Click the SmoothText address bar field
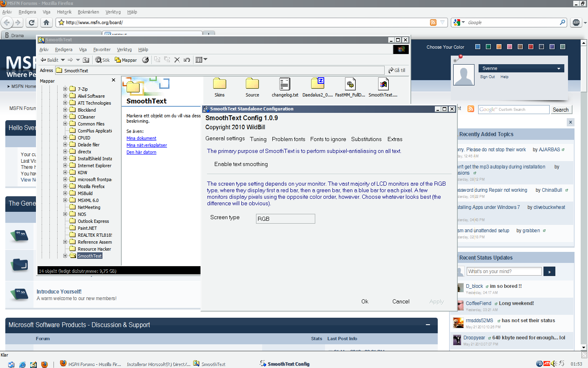588x368 pixels. point(220,70)
